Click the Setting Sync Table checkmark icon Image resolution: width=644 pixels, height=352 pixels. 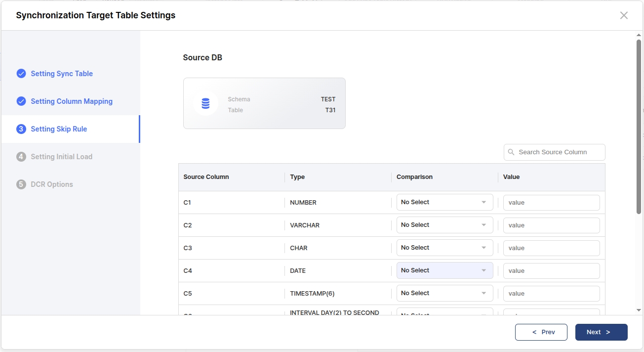coord(21,74)
